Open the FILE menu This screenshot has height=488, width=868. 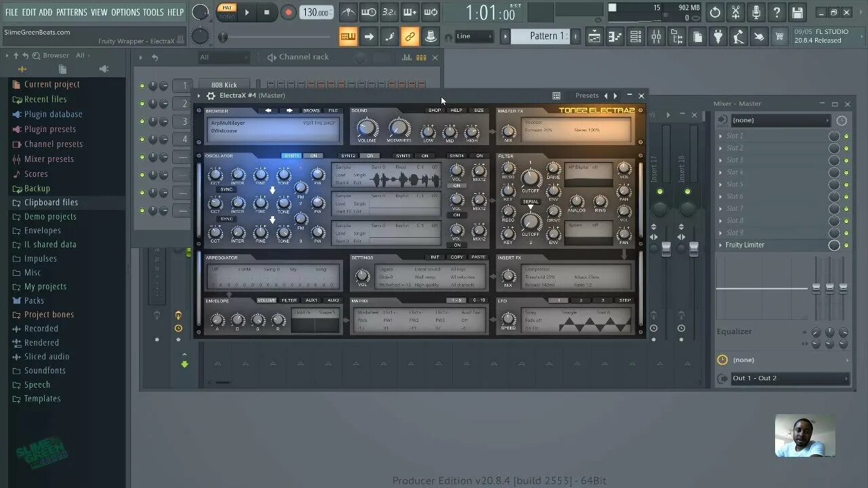(12, 12)
